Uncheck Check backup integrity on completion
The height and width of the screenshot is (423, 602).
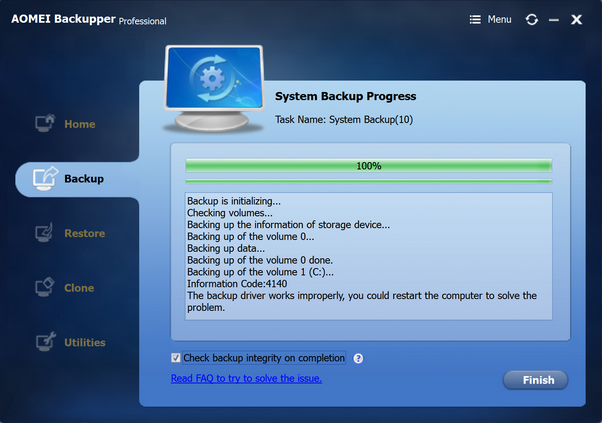click(175, 358)
